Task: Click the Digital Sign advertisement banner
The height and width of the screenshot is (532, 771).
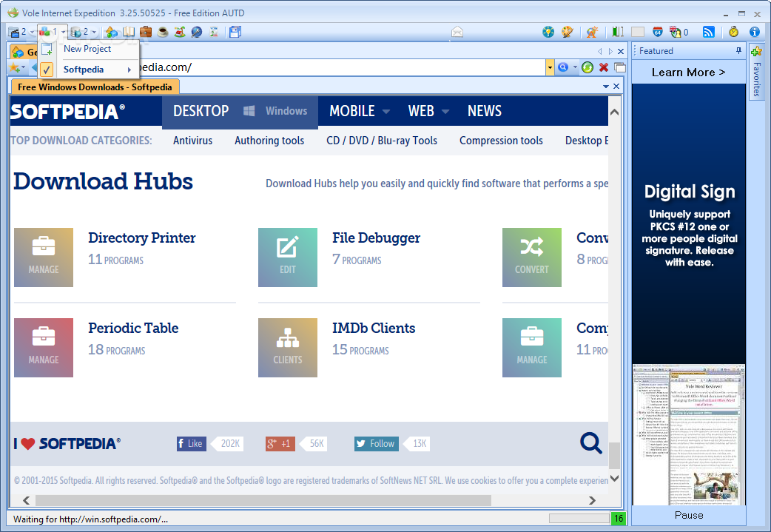Action: click(688, 223)
